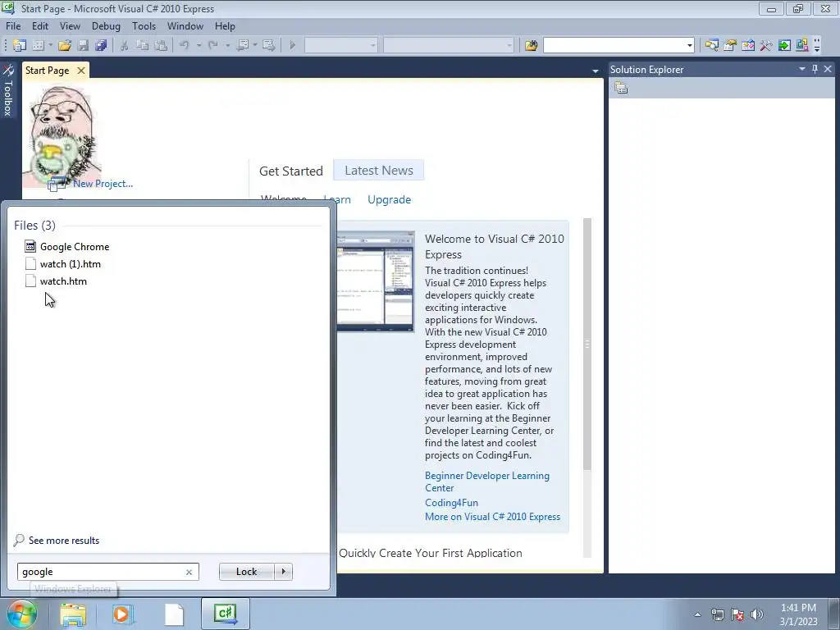Open the toolbar options overflow arrow
This screenshot has width=840, height=630.
817,46
